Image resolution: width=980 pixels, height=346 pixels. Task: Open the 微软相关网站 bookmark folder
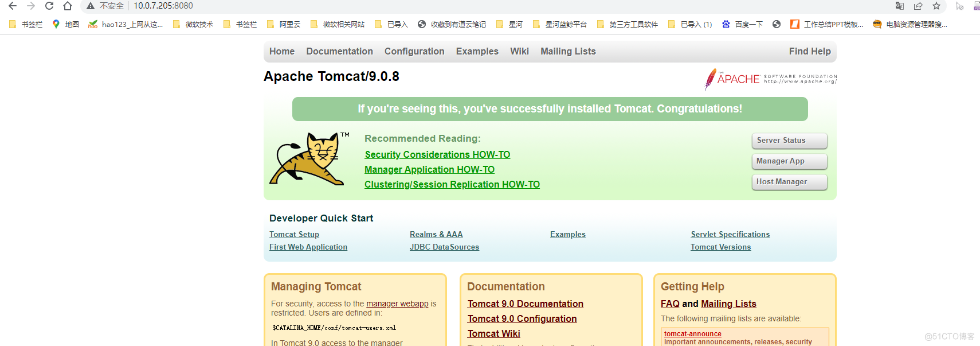click(338, 24)
